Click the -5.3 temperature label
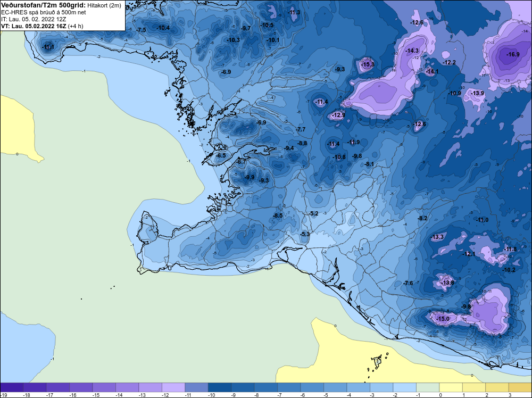 coord(305,234)
